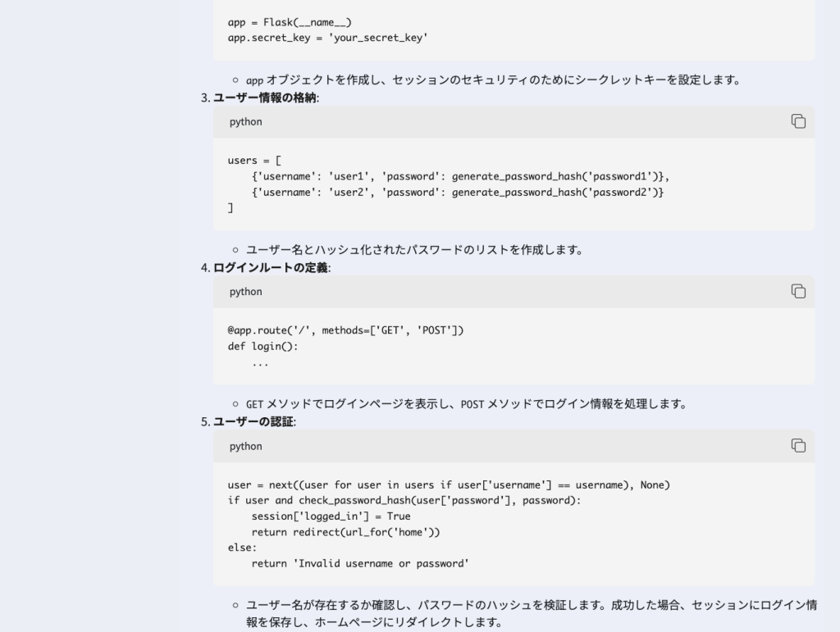Copy the user authentication code block
Image resolution: width=840 pixels, height=632 pixels.
coord(798,445)
